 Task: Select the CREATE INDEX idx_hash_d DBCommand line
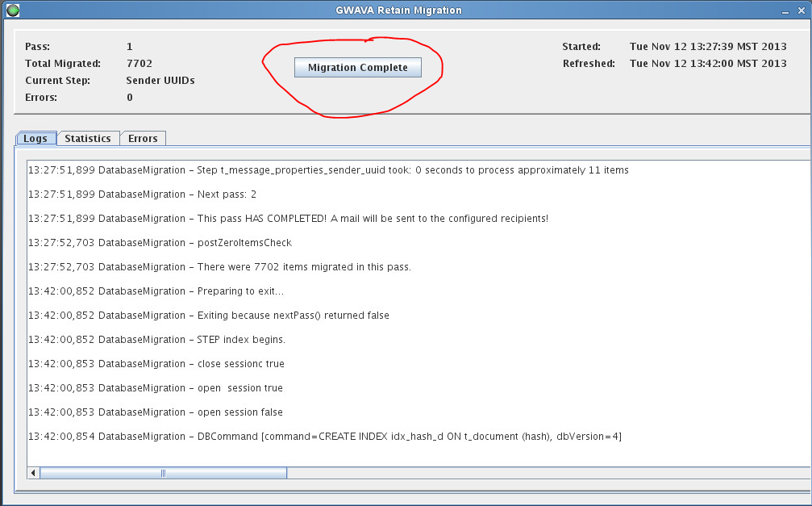click(325, 437)
